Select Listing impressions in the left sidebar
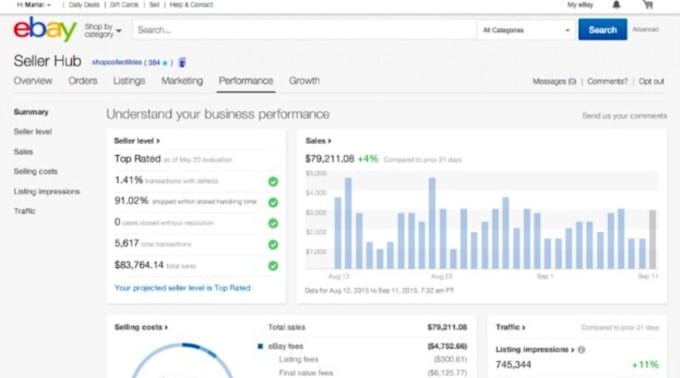680x378 pixels. (47, 192)
